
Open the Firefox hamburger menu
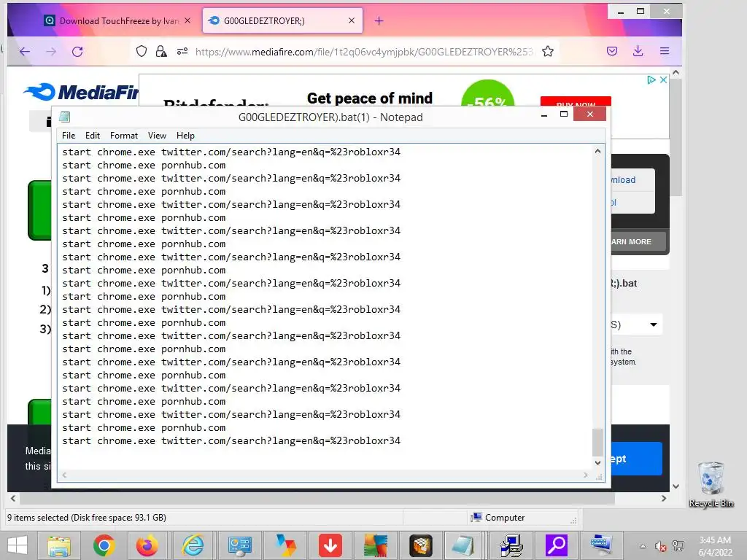[665, 51]
